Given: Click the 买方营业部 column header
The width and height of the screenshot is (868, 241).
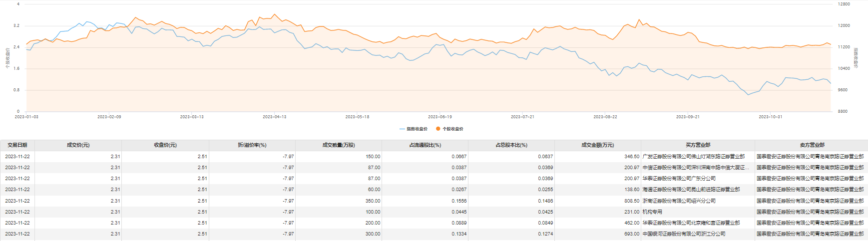Looking at the screenshot, I should click(x=698, y=145).
